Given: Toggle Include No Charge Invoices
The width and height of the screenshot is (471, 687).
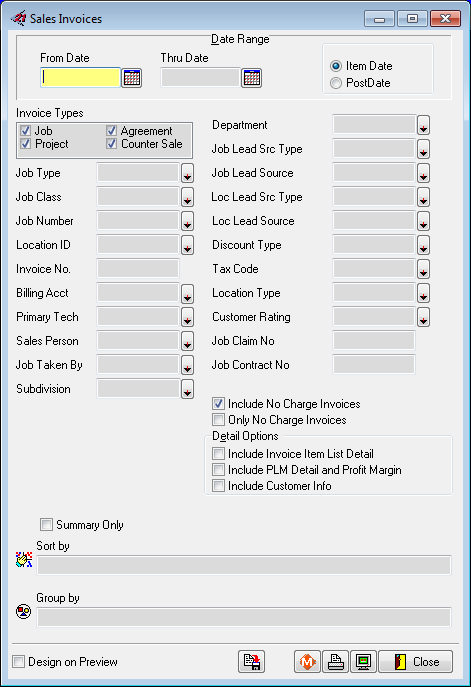Looking at the screenshot, I should (218, 404).
